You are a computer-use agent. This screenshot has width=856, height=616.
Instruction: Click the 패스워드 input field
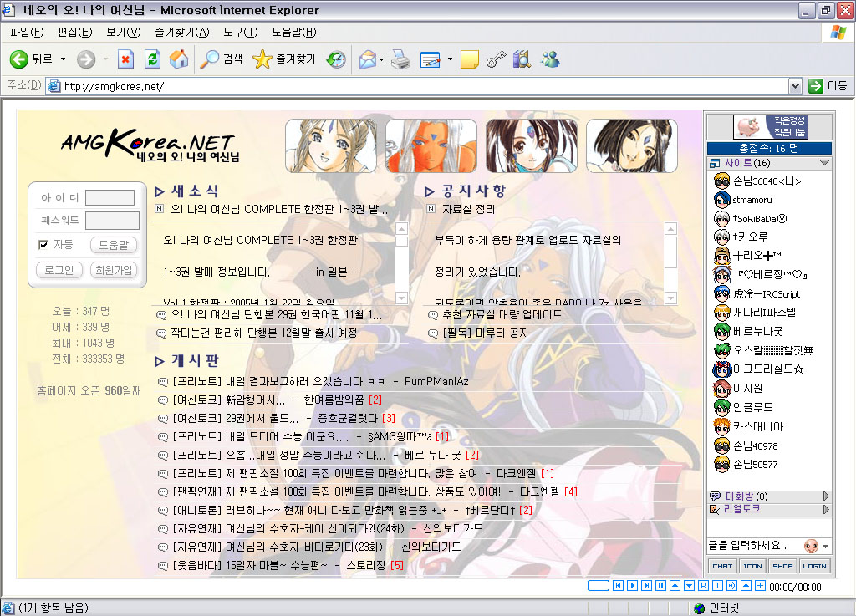113,221
